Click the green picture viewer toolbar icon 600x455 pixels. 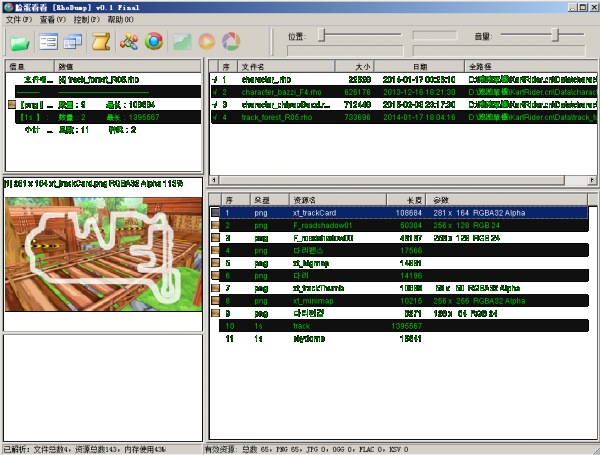[x=182, y=42]
